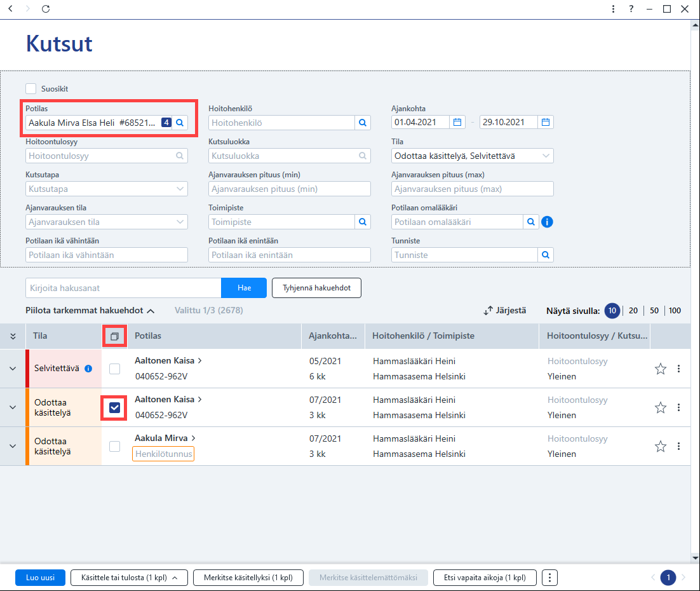Click the search icon in the Potilas field
This screenshot has height=591, width=700.
(180, 123)
